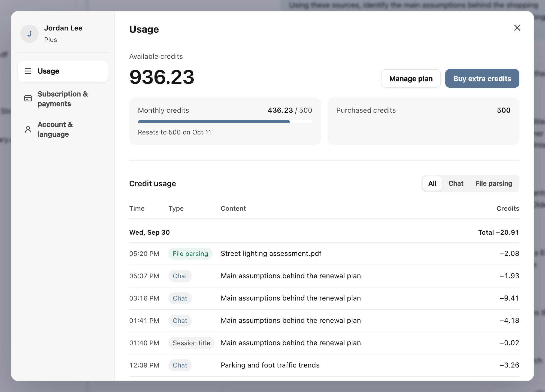The height and width of the screenshot is (392, 545).
Task: Click renewal plan entry in the 03:16 PM row
Action: coord(291,298)
